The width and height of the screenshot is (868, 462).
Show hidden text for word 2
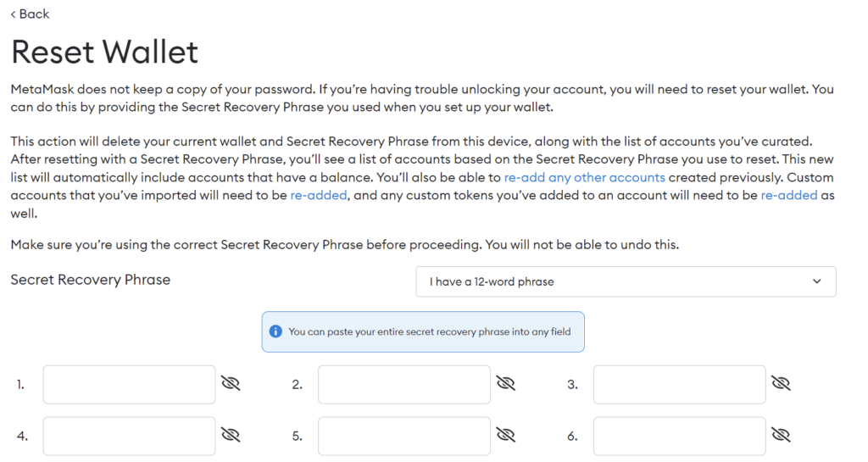click(x=506, y=384)
